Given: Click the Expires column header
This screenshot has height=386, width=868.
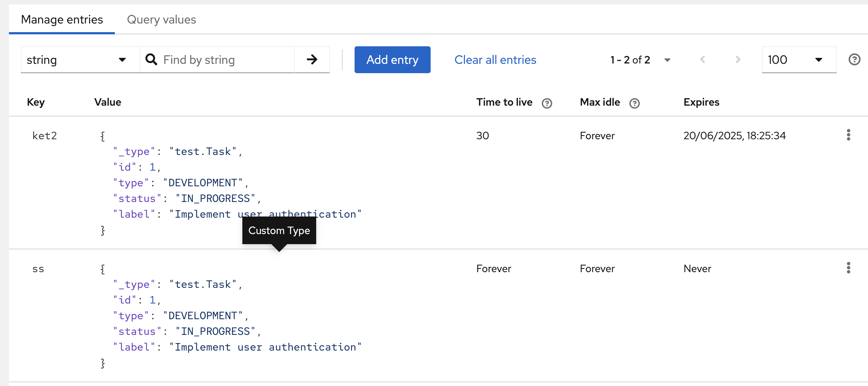Looking at the screenshot, I should 701,102.
